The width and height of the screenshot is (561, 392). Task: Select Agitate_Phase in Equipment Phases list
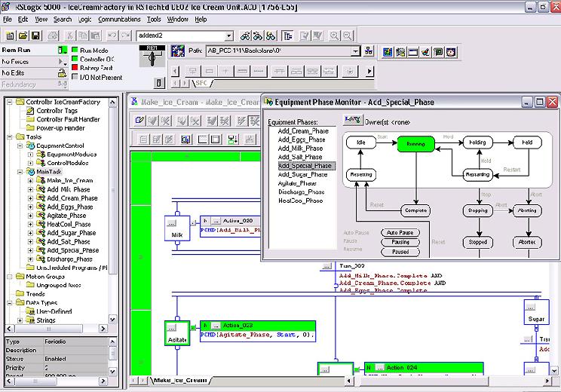pos(297,183)
